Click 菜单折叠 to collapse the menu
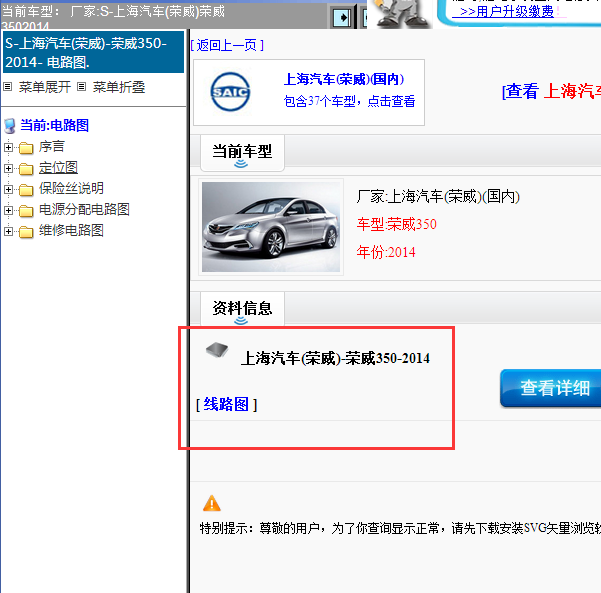This screenshot has width=601, height=593. click(x=119, y=87)
